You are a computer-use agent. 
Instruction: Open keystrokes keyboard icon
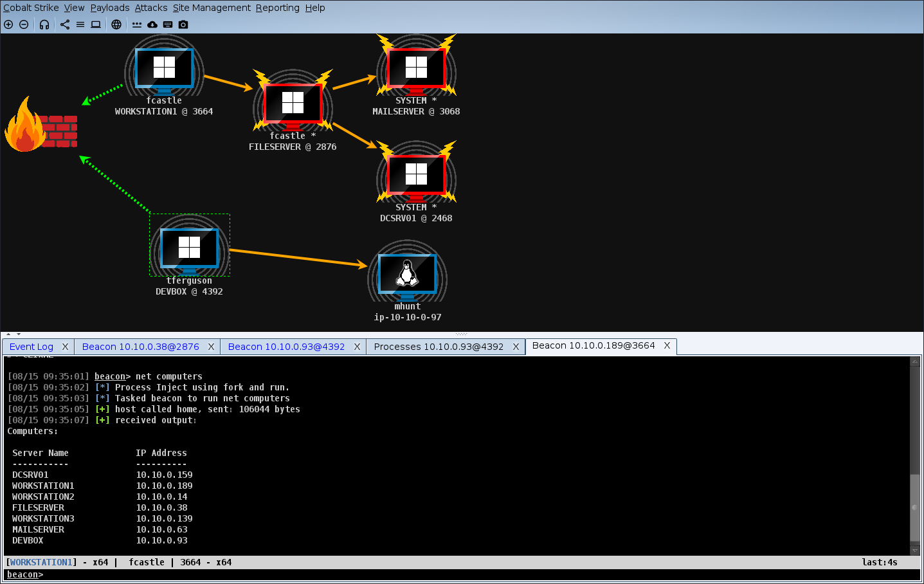click(168, 24)
